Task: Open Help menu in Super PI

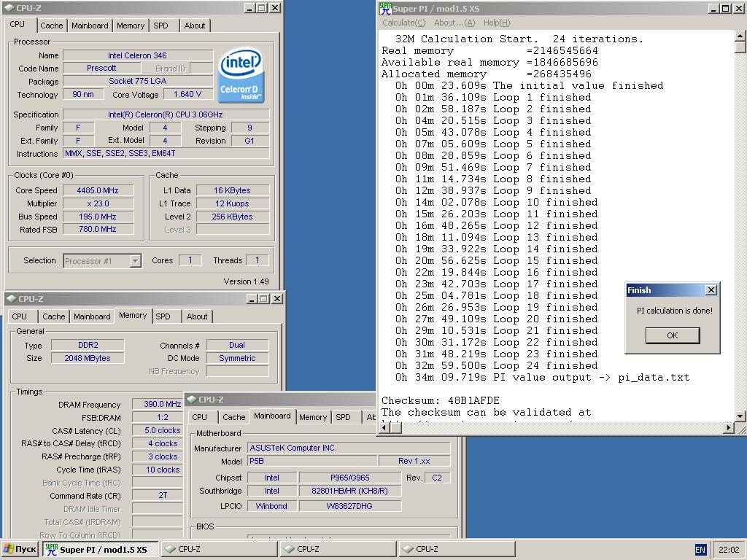Action: (x=496, y=23)
